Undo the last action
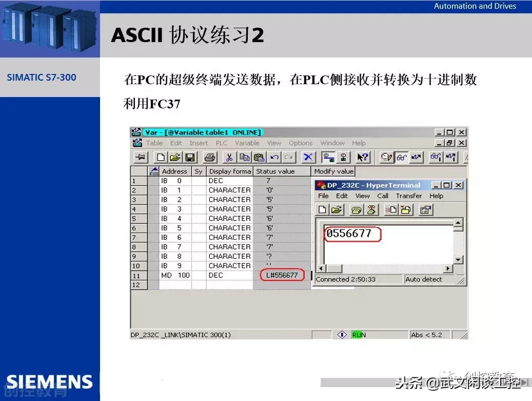This screenshot has height=401, width=532. pos(274,157)
